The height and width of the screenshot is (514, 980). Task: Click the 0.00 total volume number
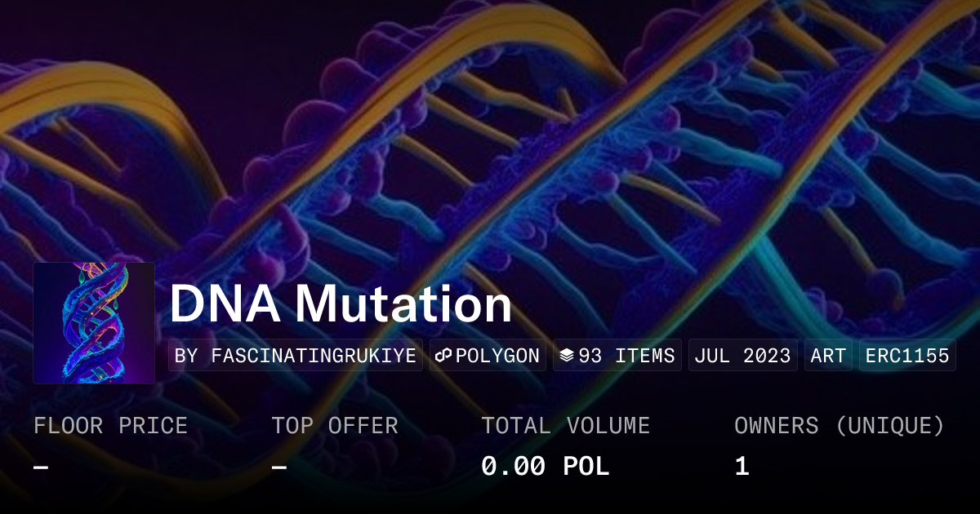pos(513,467)
